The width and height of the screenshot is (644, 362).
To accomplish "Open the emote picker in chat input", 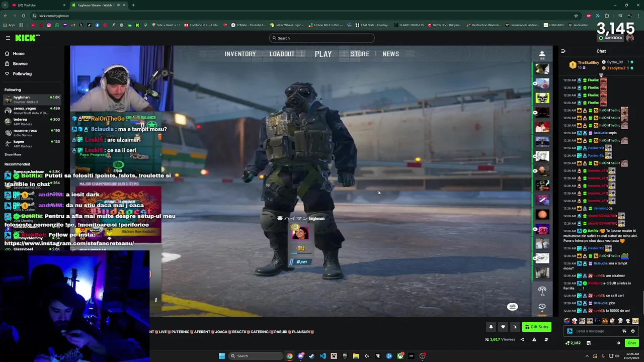I will tap(633, 331).
